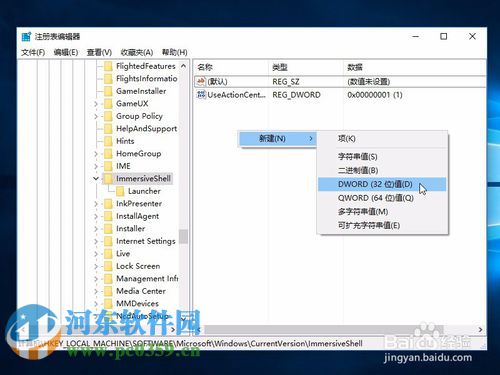Click the InkPresenter folder icon
Viewport: 500px width, 375px height.
[x=108, y=204]
